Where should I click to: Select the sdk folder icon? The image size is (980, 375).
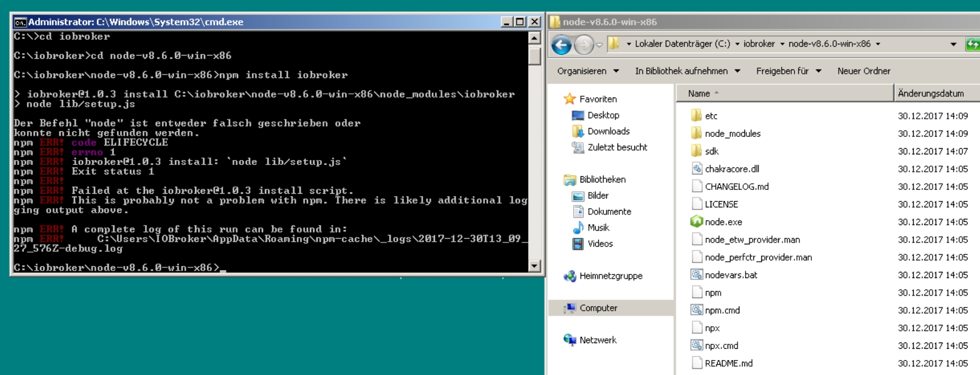697,151
